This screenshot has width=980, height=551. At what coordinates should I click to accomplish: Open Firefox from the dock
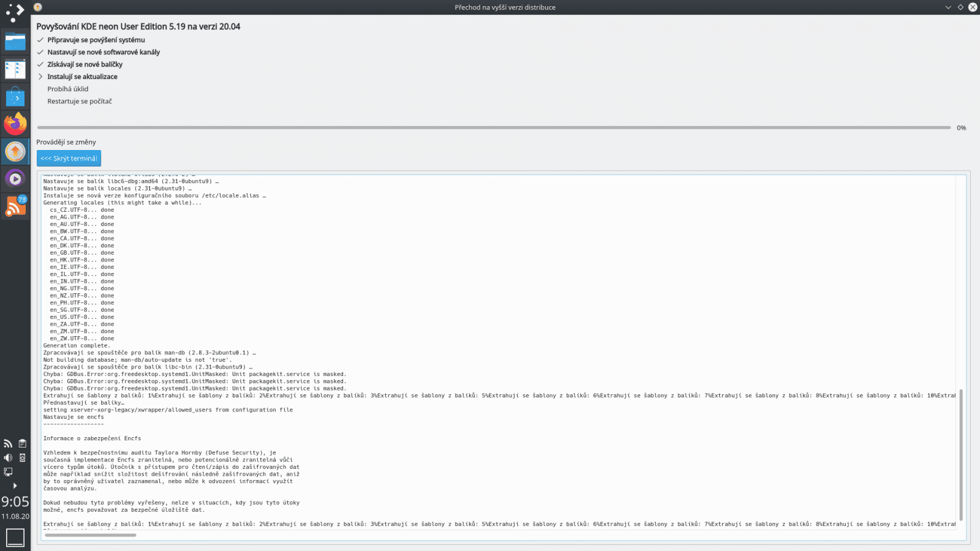(15, 124)
